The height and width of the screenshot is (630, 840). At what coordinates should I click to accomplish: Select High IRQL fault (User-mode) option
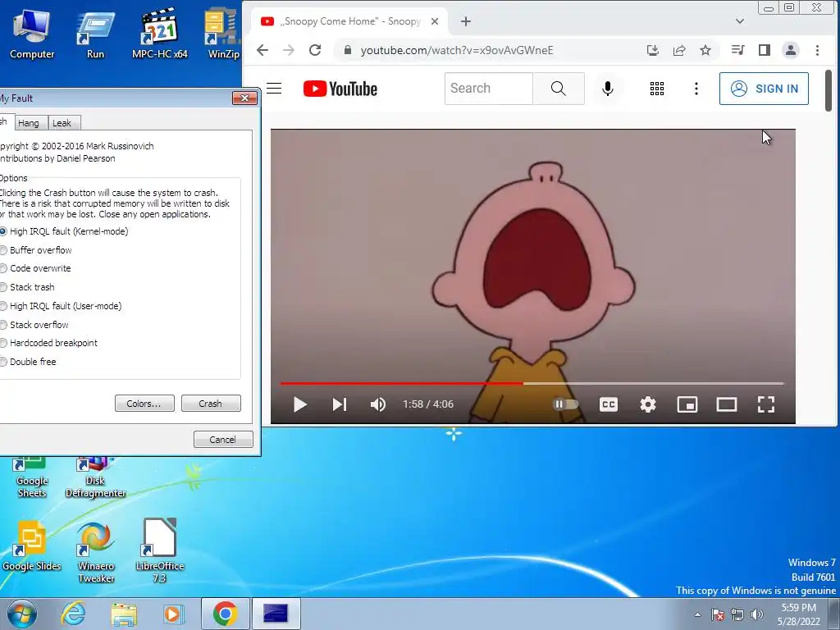pos(61,306)
